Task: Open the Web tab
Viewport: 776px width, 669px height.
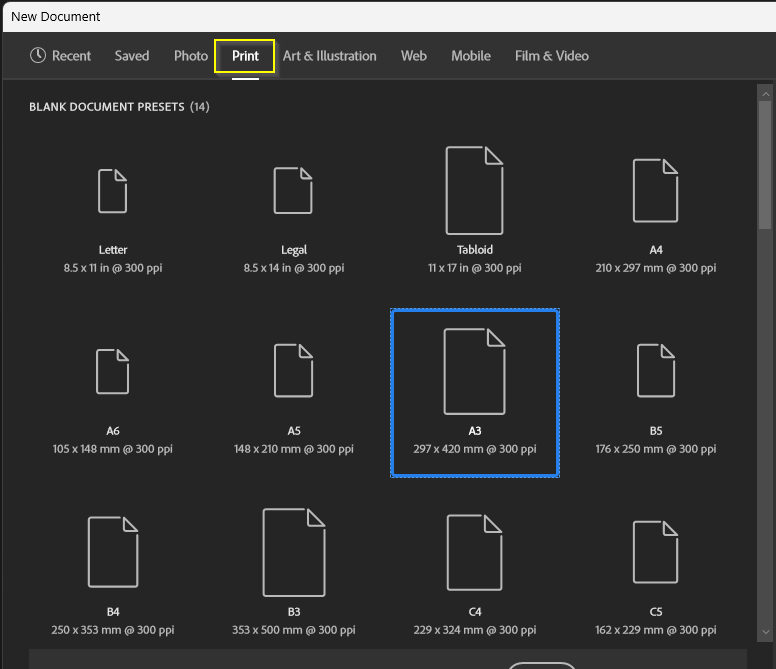Action: pos(414,56)
